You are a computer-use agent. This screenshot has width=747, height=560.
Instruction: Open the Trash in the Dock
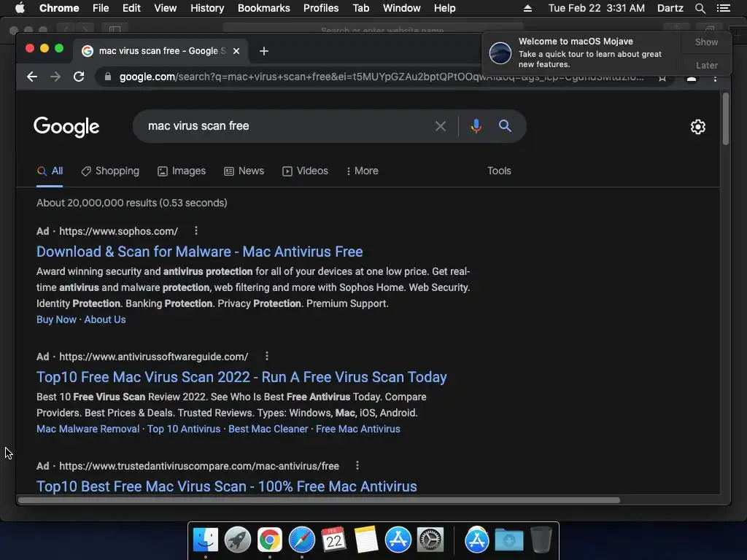click(x=541, y=540)
